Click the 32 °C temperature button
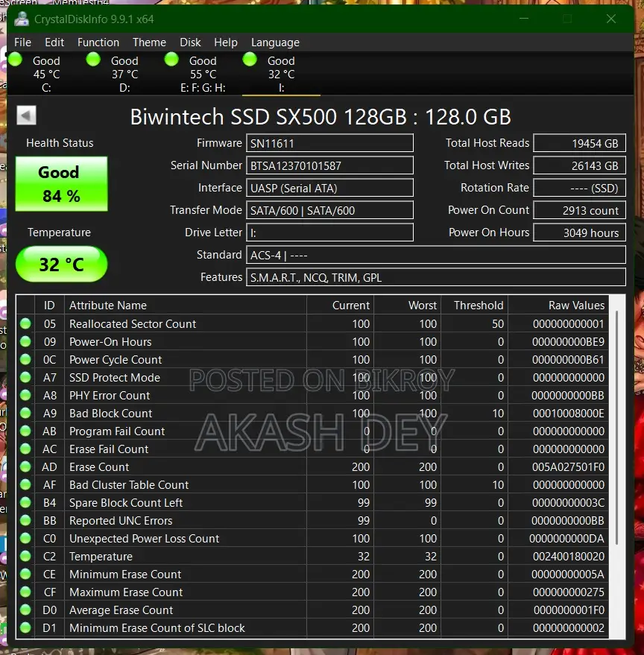This screenshot has width=644, height=655. click(x=61, y=264)
